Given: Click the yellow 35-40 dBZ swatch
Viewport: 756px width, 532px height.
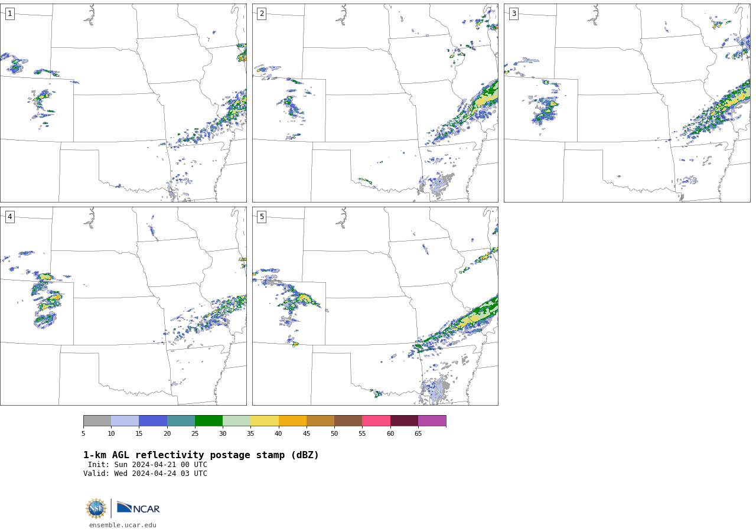Looking at the screenshot, I should (x=265, y=421).
